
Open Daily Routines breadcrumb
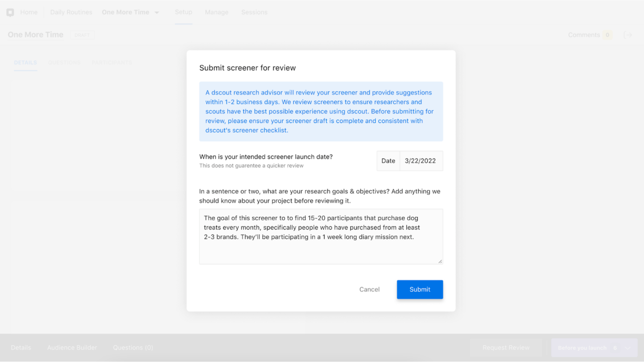pos(71,12)
